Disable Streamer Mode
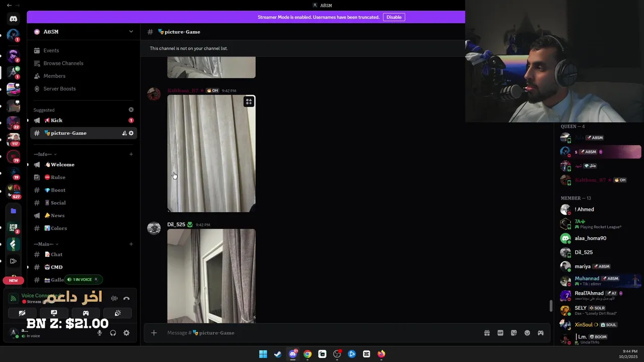Image resolution: width=644 pixels, height=362 pixels. click(394, 17)
